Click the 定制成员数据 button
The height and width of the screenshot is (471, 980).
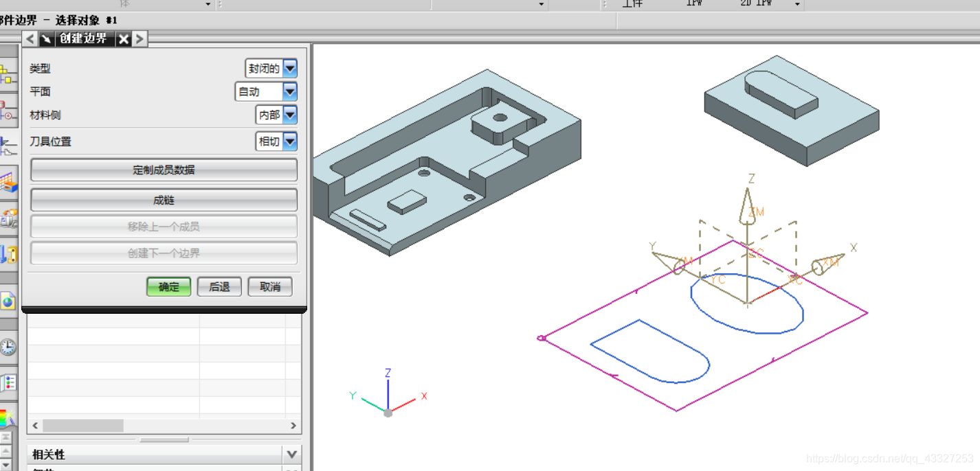tap(164, 170)
